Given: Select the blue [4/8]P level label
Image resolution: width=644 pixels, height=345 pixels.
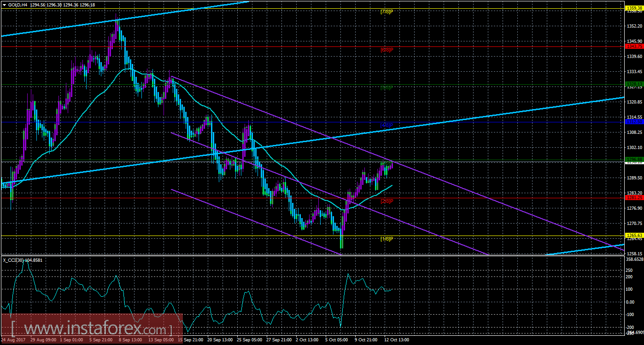Looking at the screenshot, I should [386, 125].
